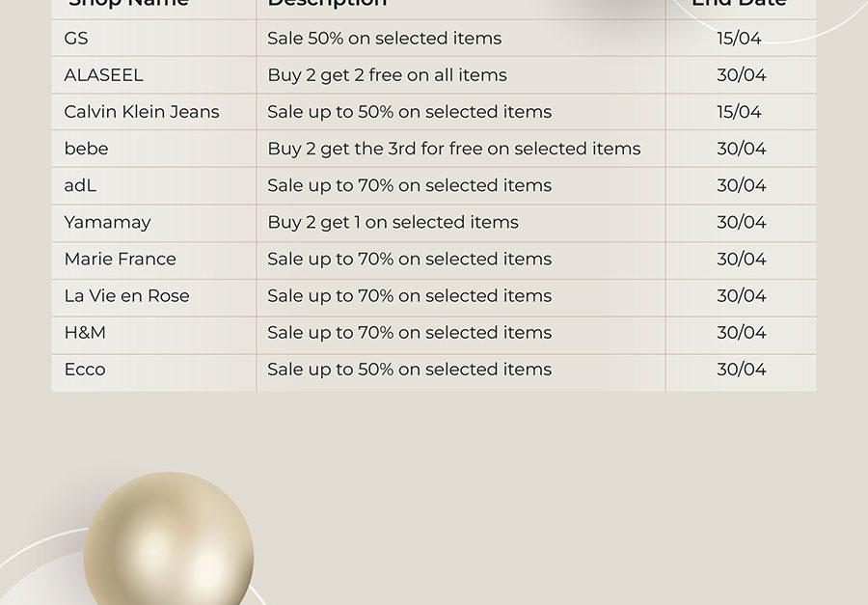Click the adL shop name

(x=80, y=185)
